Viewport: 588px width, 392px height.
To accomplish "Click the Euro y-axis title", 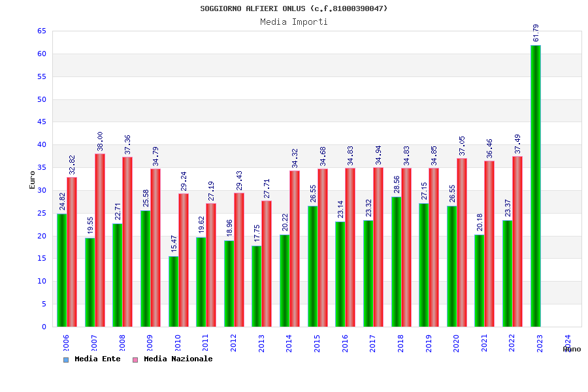I will 32,180.
